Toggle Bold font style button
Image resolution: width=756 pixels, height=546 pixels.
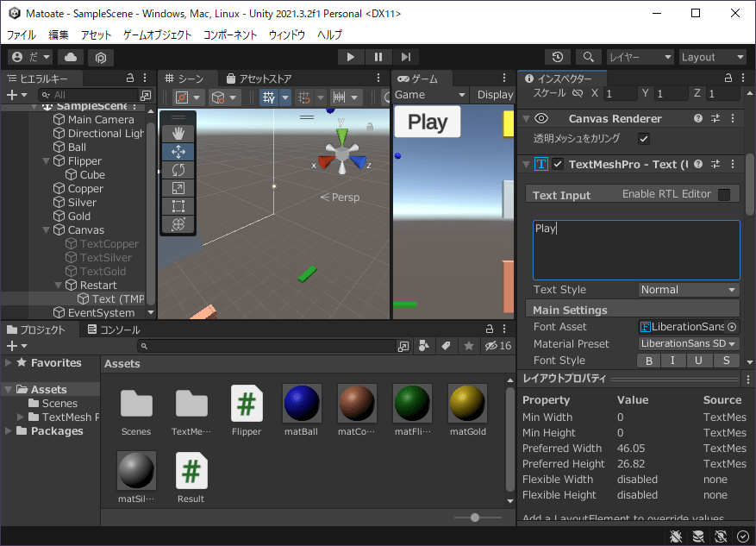pos(649,361)
